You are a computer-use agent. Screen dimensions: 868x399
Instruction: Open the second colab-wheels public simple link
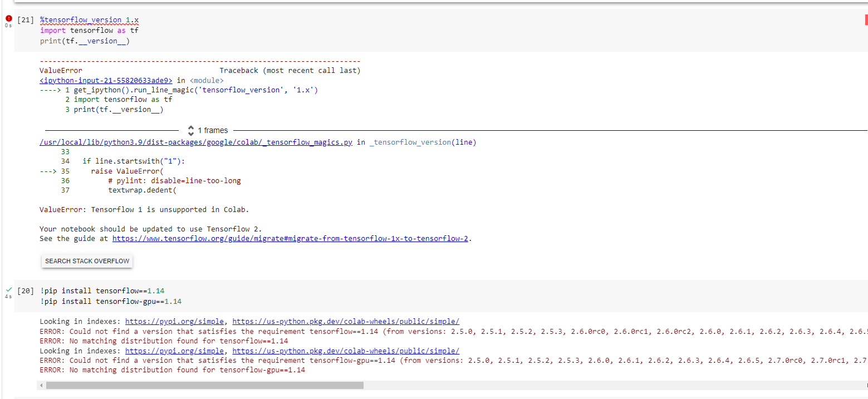(346, 351)
